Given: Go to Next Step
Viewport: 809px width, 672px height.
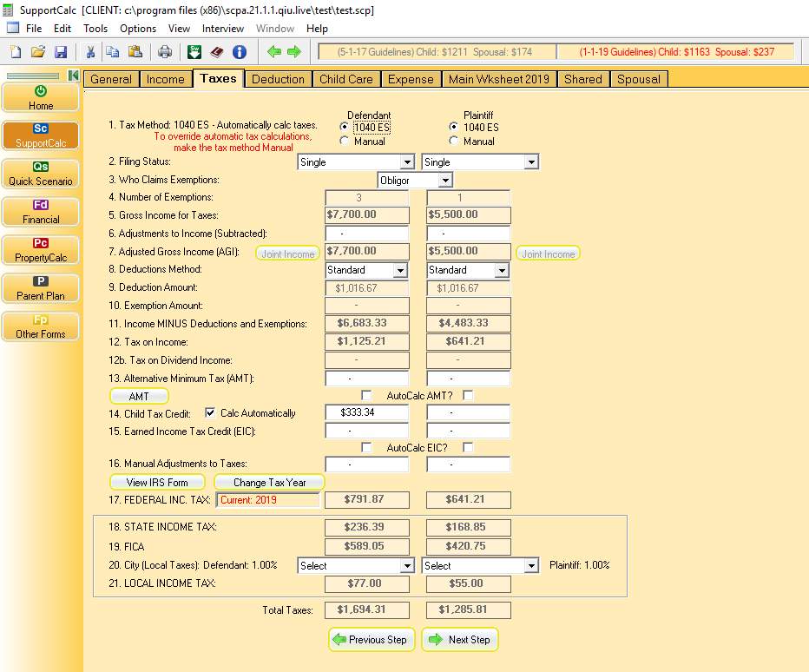Looking at the screenshot, I should 460,640.
